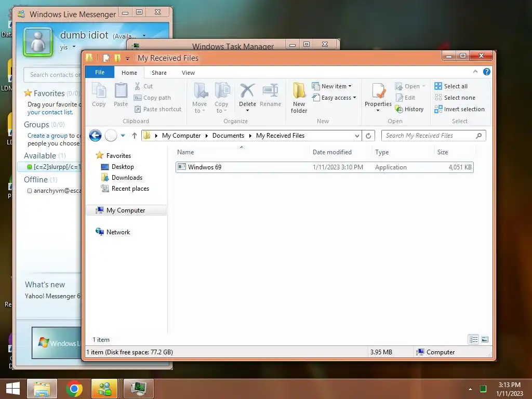Viewport: 532px width, 399px height.
Task: Expand the Delete dropdown arrow
Action: (x=247, y=111)
